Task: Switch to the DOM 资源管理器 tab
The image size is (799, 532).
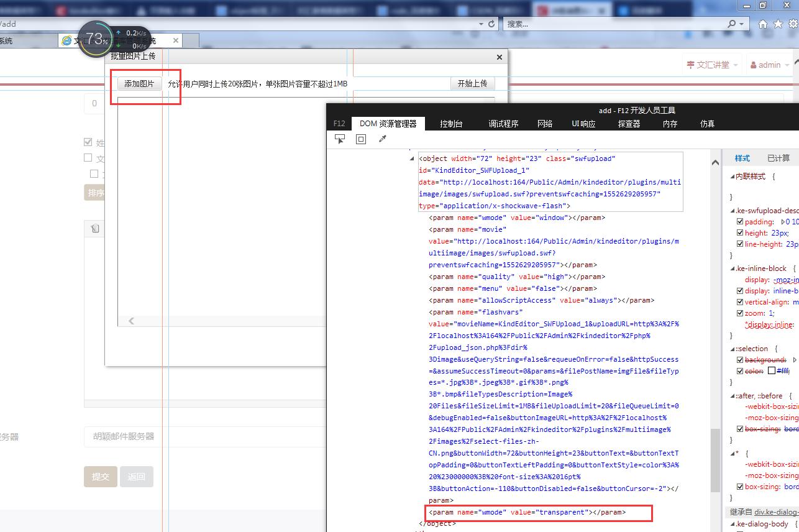Action: [x=388, y=124]
